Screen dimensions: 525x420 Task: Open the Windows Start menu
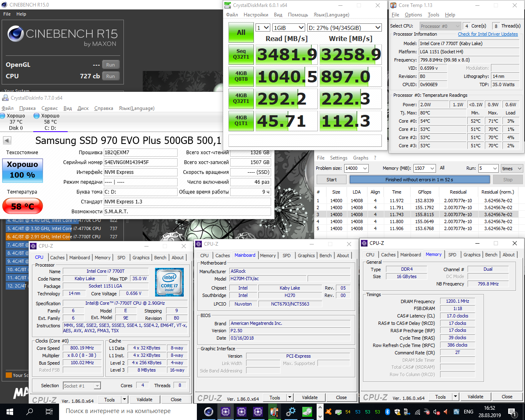tap(10, 411)
